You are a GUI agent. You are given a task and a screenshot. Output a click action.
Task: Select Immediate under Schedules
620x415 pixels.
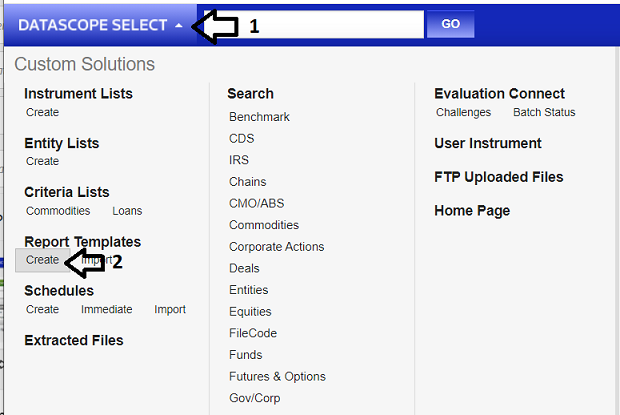click(106, 309)
